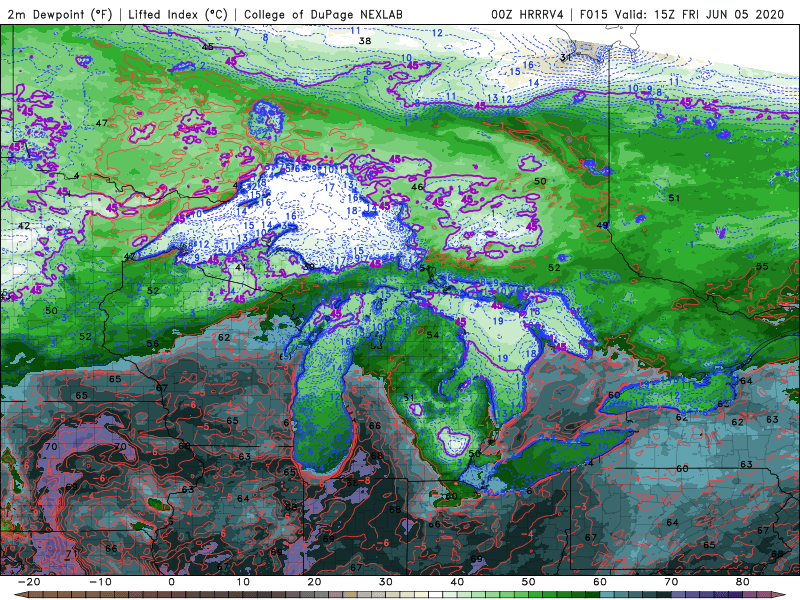Click the 'Lifted Index (°C)' title text
800x600 pixels.
click(x=178, y=14)
